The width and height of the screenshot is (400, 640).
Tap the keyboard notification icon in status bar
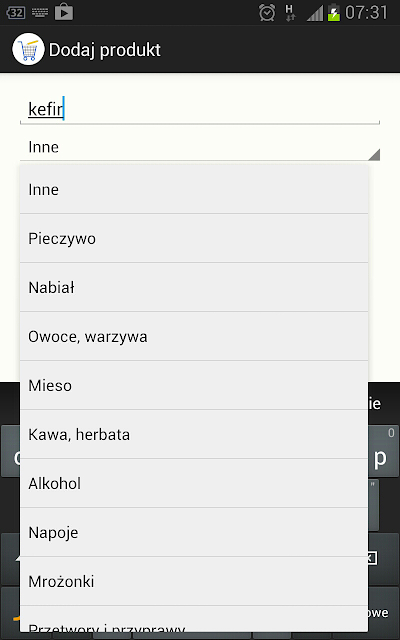tap(40, 13)
